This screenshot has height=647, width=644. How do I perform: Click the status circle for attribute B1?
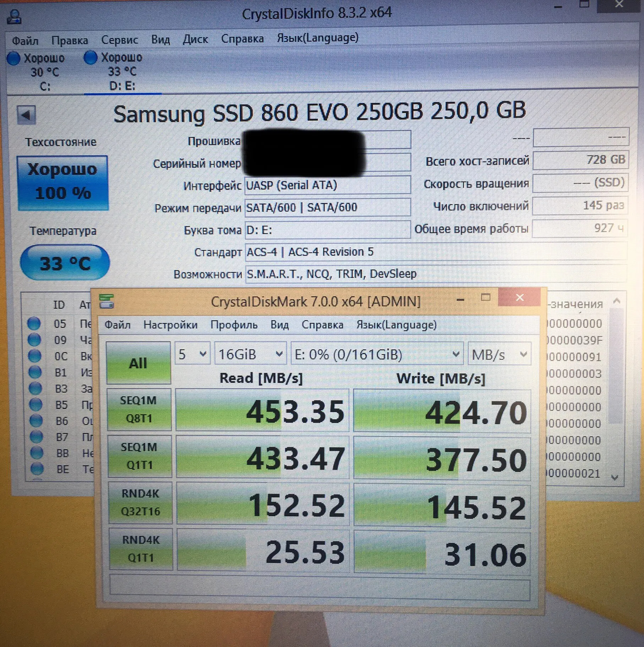pos(35,372)
